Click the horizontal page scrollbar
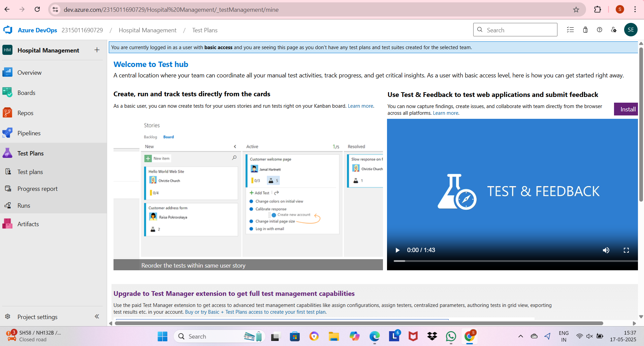Screen dimensions: 644x346 pyautogui.click(x=359, y=323)
